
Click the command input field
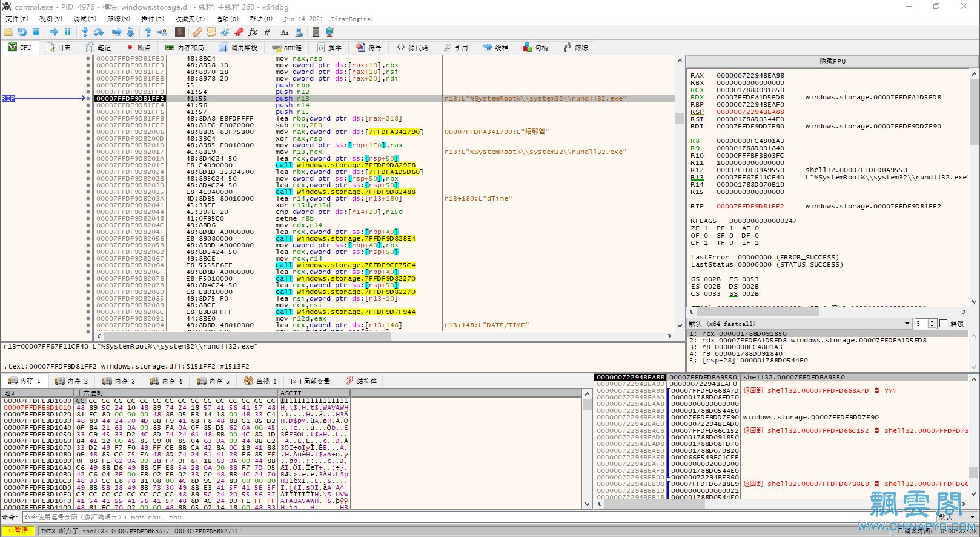478,517
